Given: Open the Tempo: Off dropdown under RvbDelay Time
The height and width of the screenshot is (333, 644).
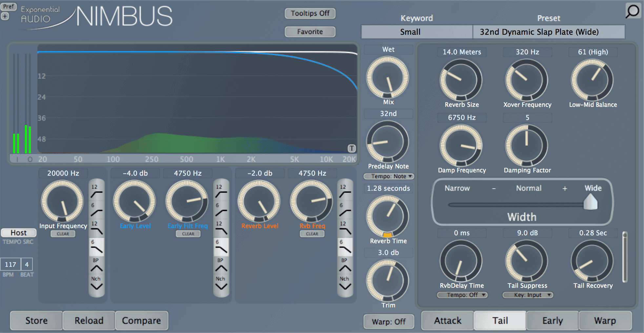Looking at the screenshot, I should coord(462,295).
